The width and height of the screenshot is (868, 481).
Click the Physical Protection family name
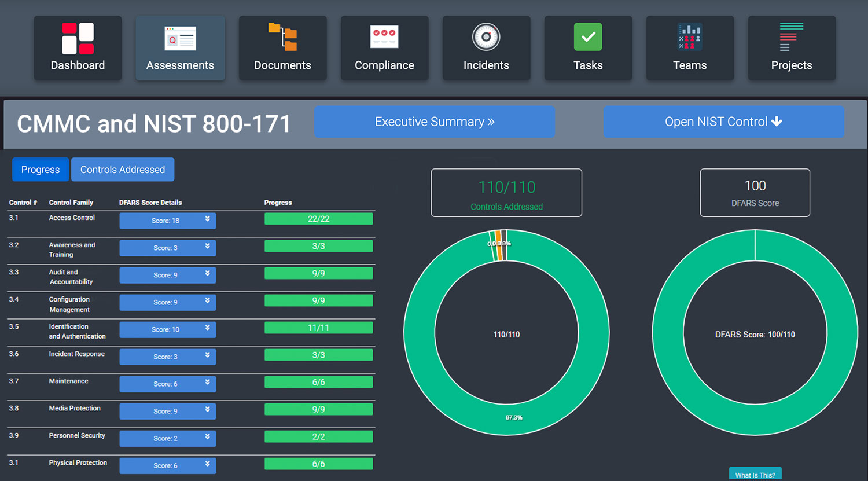click(78, 462)
